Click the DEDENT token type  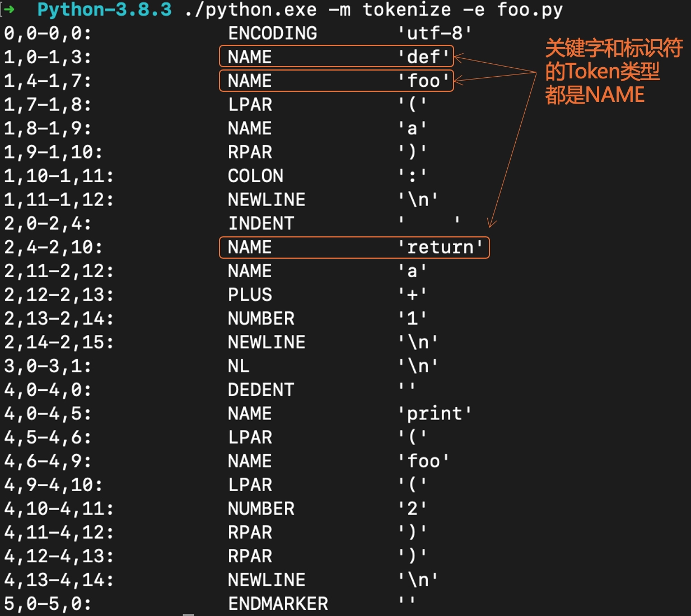pos(261,390)
